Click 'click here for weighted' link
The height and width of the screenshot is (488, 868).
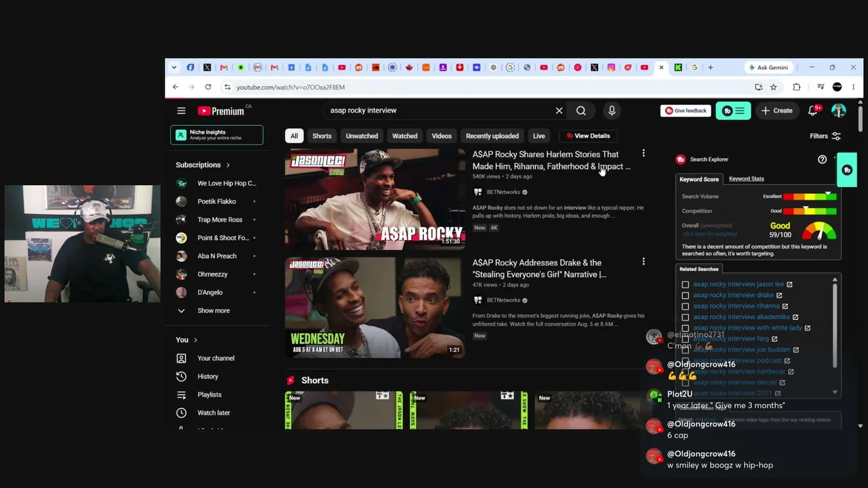(709, 235)
